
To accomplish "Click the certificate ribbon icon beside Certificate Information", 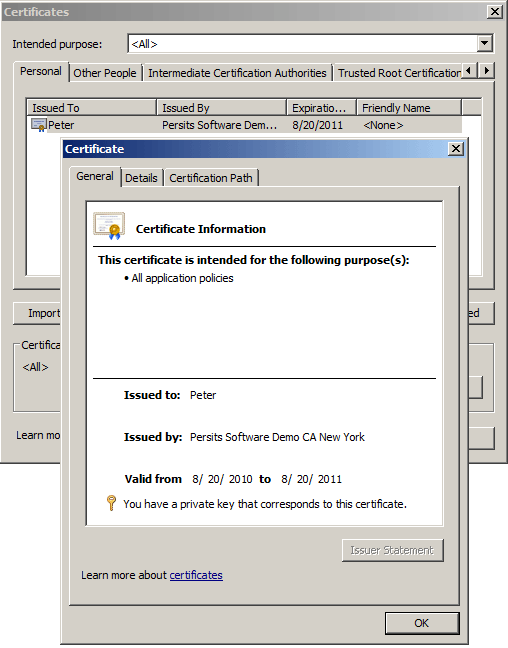I will click(x=109, y=226).
